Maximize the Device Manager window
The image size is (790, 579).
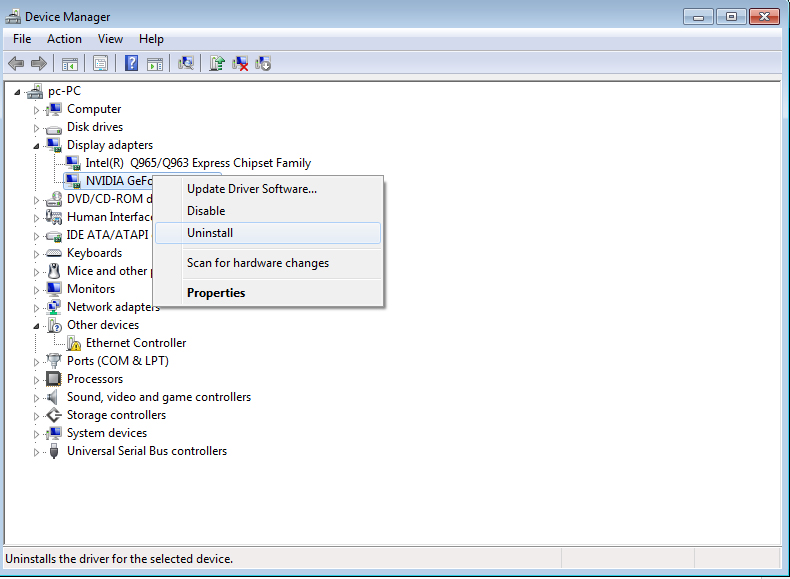pos(731,17)
